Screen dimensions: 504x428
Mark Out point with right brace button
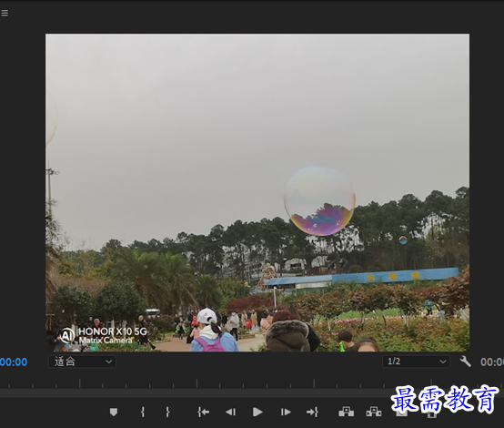pos(167,412)
